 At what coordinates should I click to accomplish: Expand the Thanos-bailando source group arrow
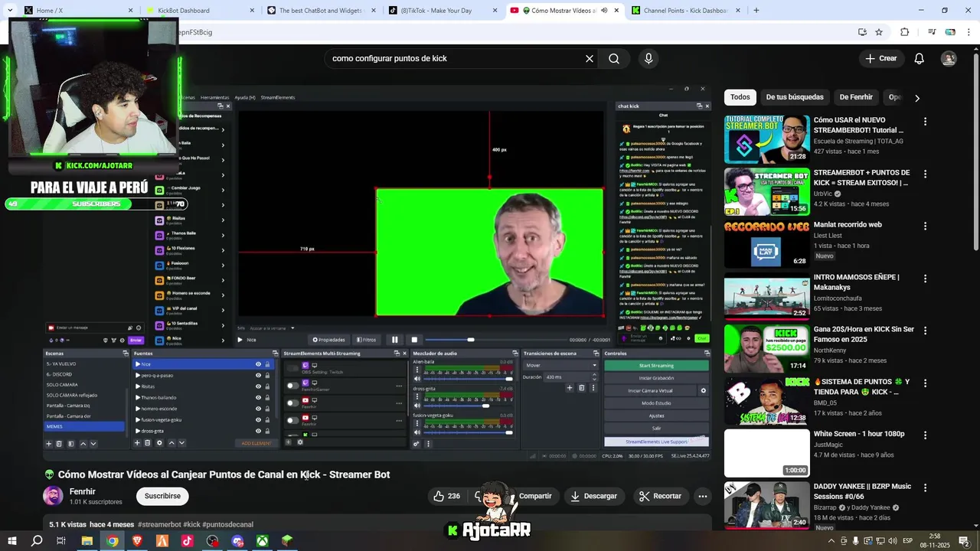tap(138, 397)
